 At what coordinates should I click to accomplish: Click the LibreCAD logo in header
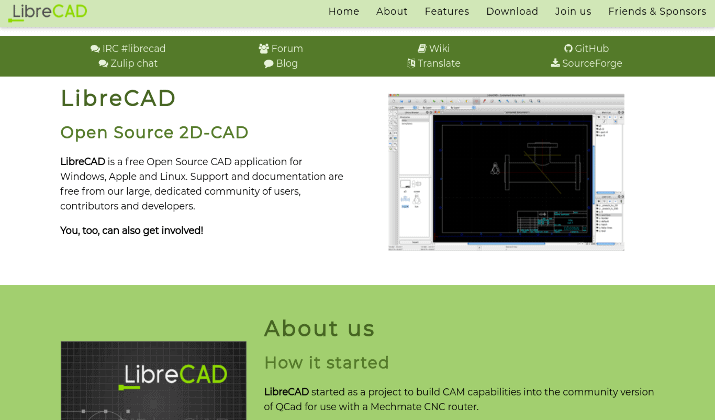[x=49, y=12]
